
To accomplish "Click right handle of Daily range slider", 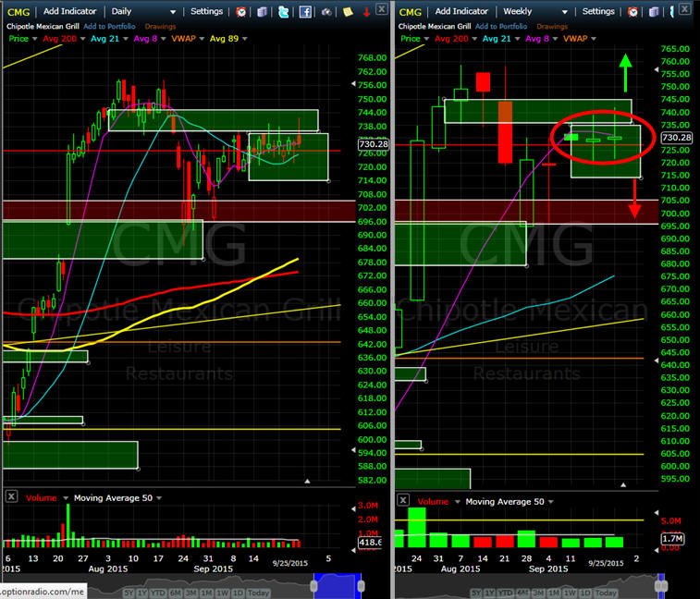I will tap(362, 585).
